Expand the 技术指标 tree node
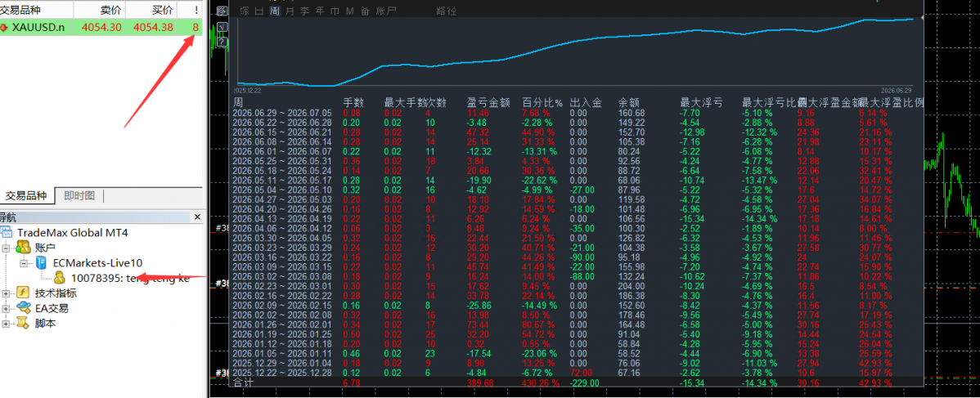 tap(7, 293)
